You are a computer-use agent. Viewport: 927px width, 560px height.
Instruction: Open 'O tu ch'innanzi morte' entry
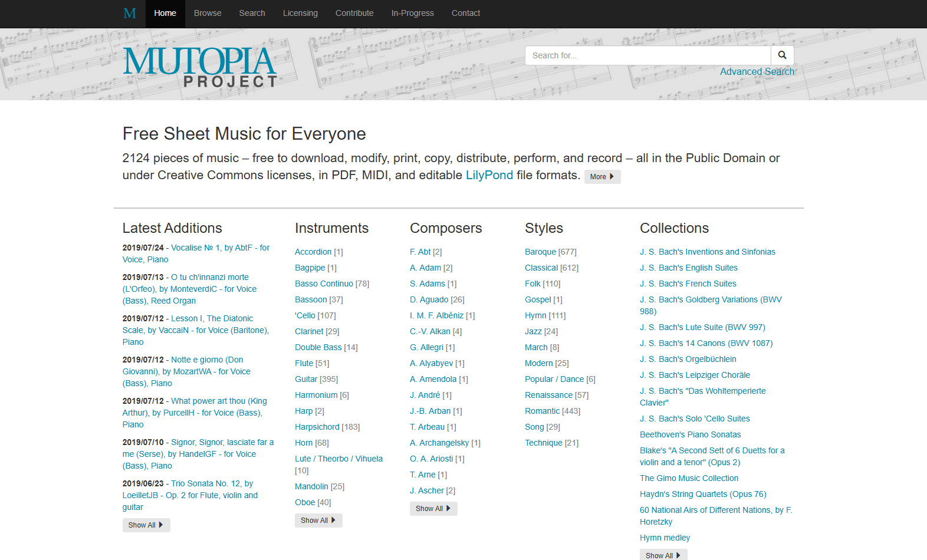[x=189, y=289]
